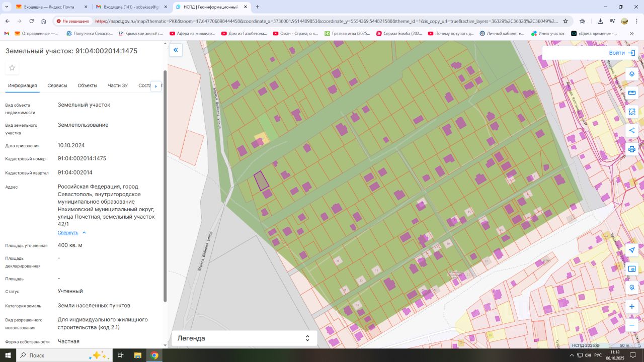Zoom out using the minus button
644x362 pixels.
(632, 325)
